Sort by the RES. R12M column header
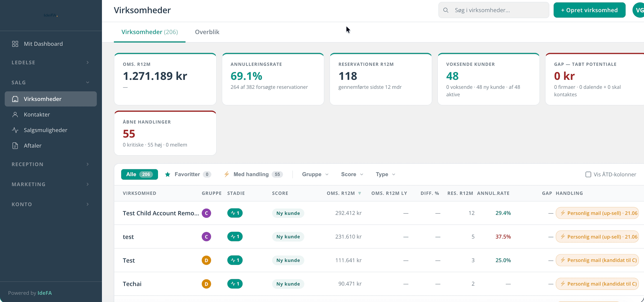Screen dimensions: 644x302 460,193
